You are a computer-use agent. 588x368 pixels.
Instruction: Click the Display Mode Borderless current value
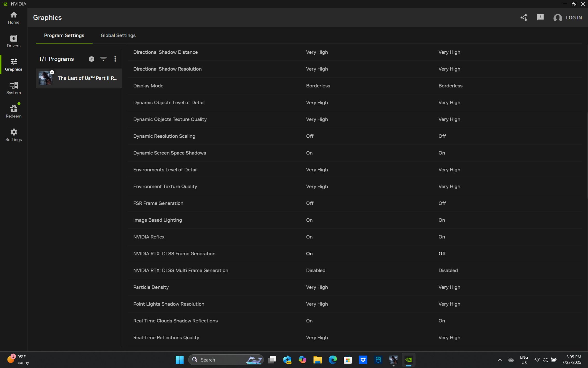[x=318, y=86]
